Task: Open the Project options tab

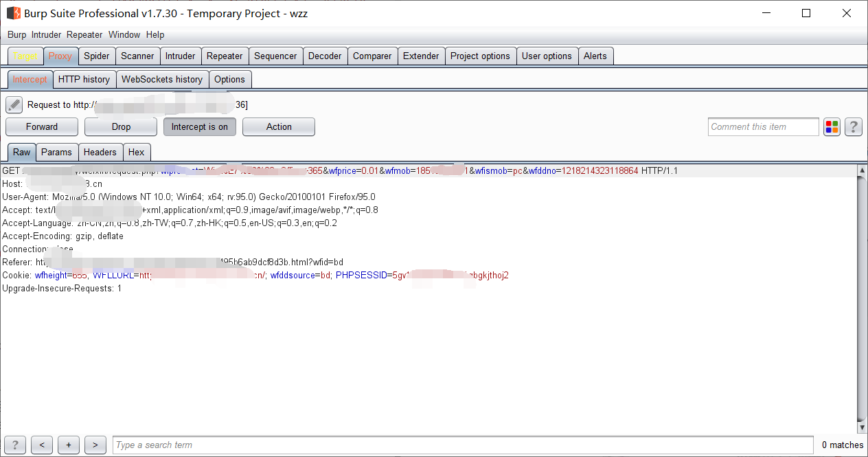Action: coord(480,56)
